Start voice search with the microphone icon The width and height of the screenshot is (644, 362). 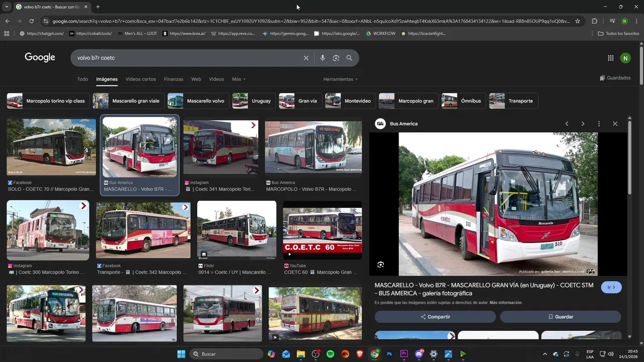pyautogui.click(x=323, y=58)
